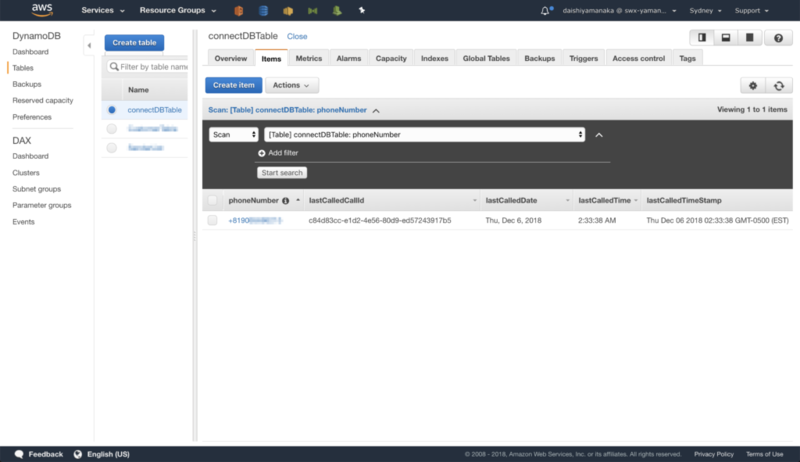Image resolution: width=800 pixels, height=462 pixels.
Task: Open the Actions dropdown button
Action: (x=291, y=85)
